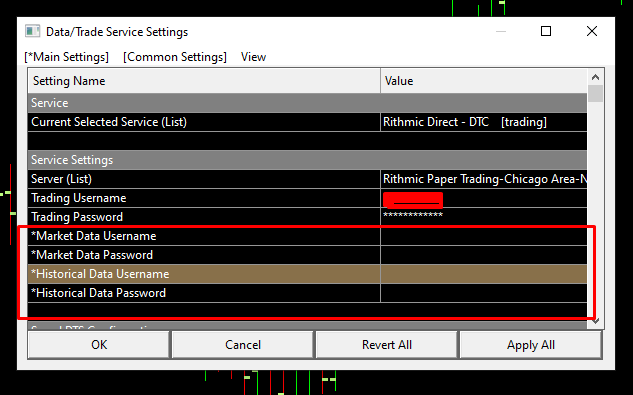Click the 'Setting Name' column header
Screen dimensions: 633x395
click(x=204, y=81)
